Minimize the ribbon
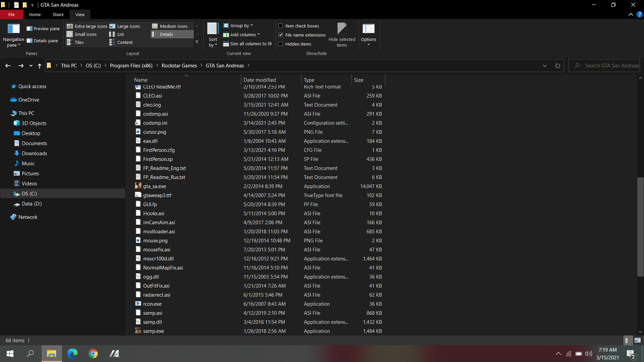 pos(631,15)
